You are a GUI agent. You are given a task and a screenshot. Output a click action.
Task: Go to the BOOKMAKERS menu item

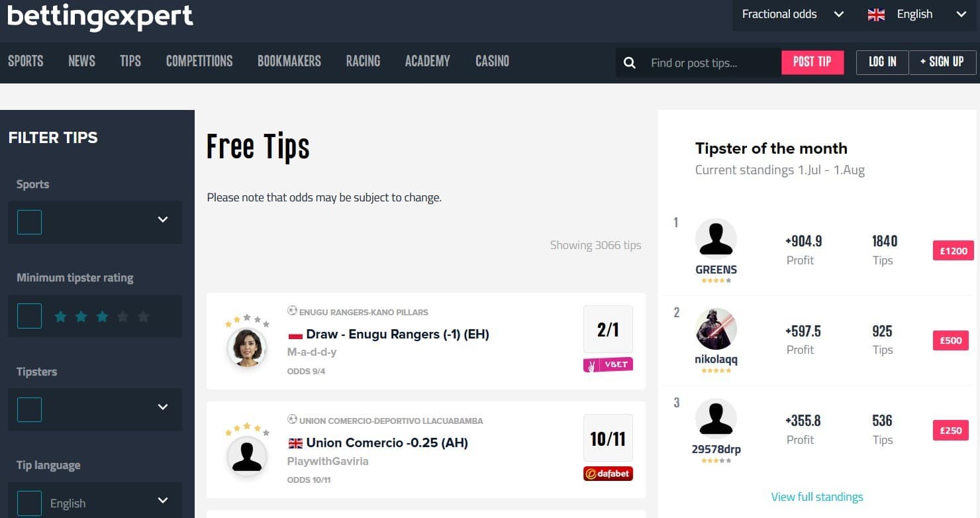[289, 62]
